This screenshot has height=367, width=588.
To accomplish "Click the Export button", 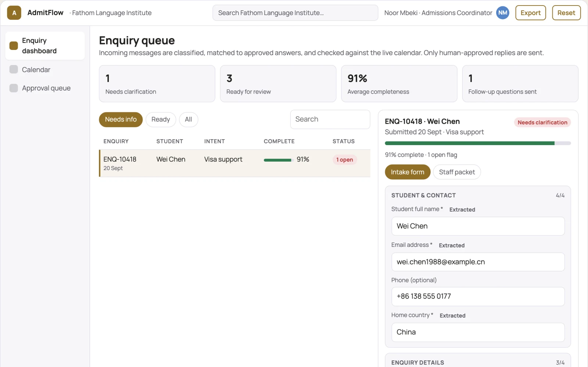I will point(530,13).
